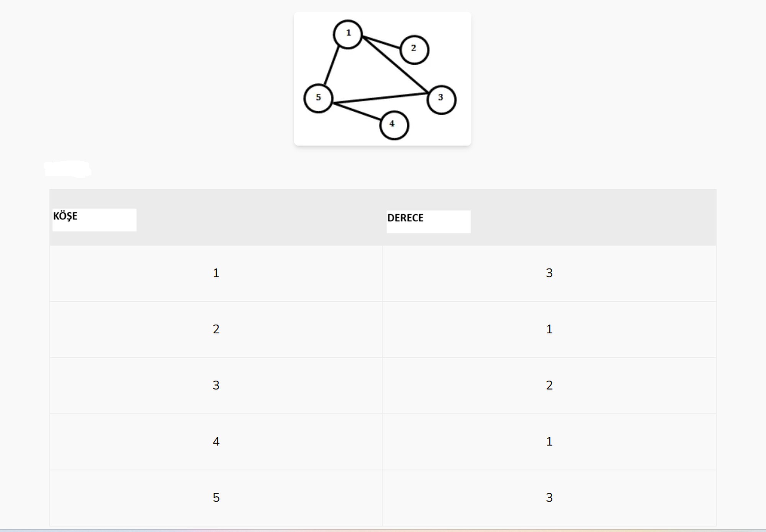This screenshot has height=532, width=766.
Task: Click the DERECE value 2 in vertex 3's row
Action: pos(549,385)
